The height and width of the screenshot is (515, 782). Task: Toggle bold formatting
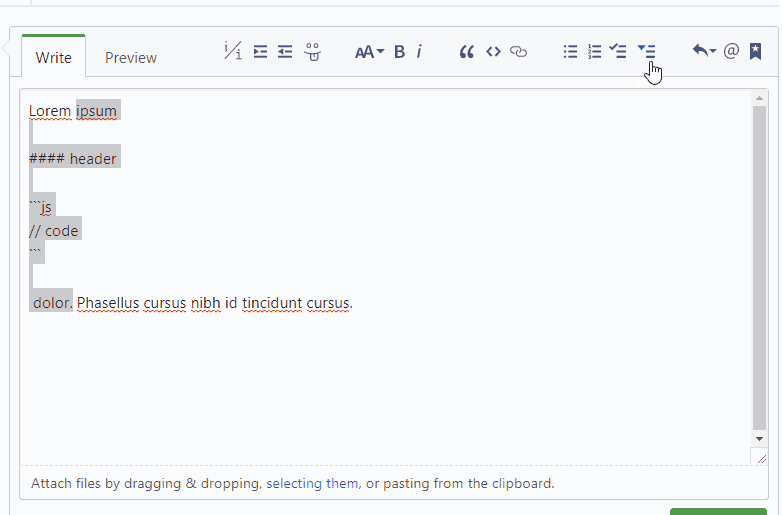point(399,51)
